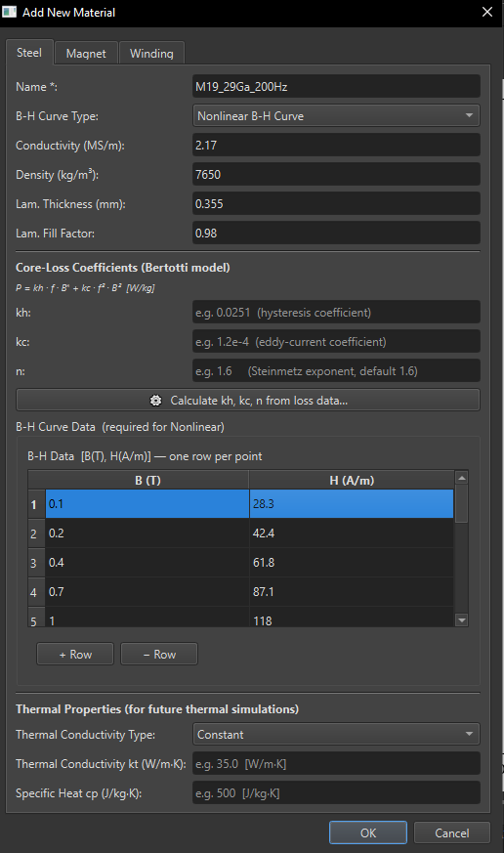The width and height of the screenshot is (504, 853).
Task: Switch to the Magnet tab
Action: pos(86,54)
